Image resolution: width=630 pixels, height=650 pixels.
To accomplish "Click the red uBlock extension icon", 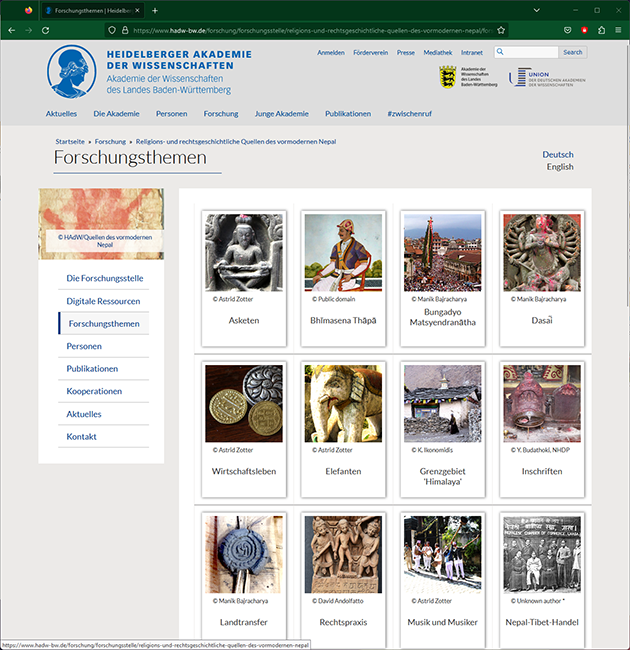I will coord(584,30).
